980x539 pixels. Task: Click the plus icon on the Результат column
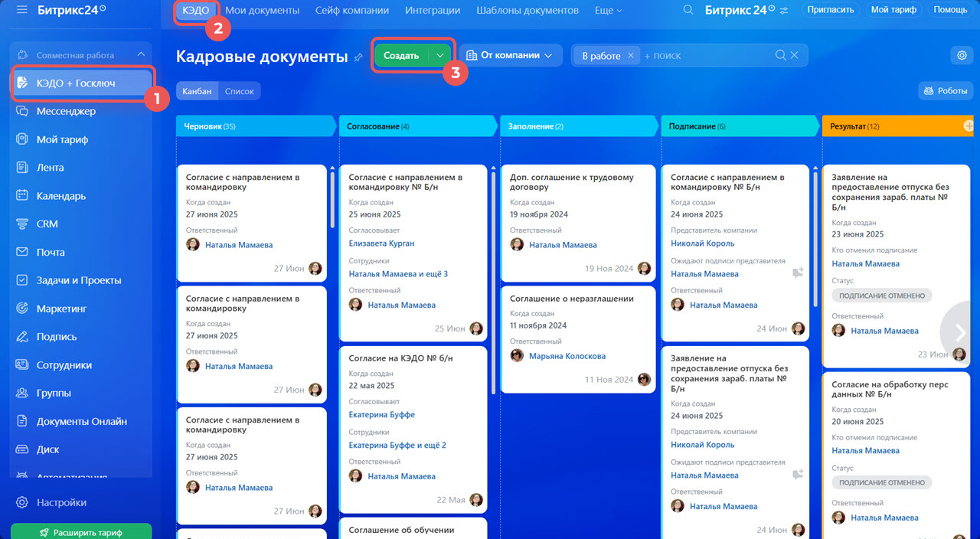(969, 126)
